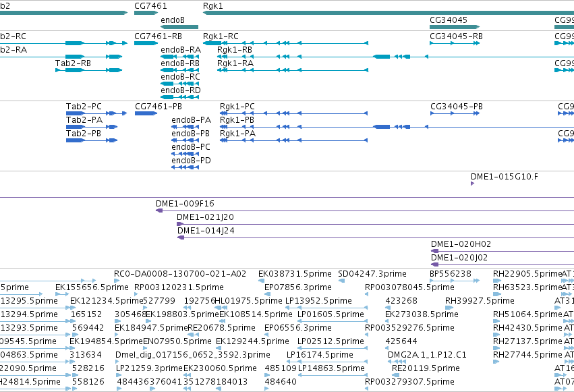Click EST RP003279307.5prime
Screen dimensions: 574x392
point(409,383)
